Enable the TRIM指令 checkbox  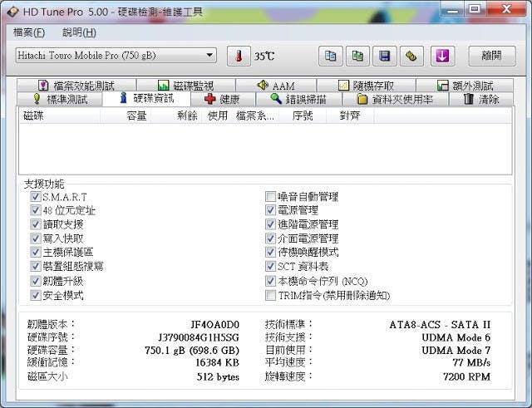[x=270, y=295]
